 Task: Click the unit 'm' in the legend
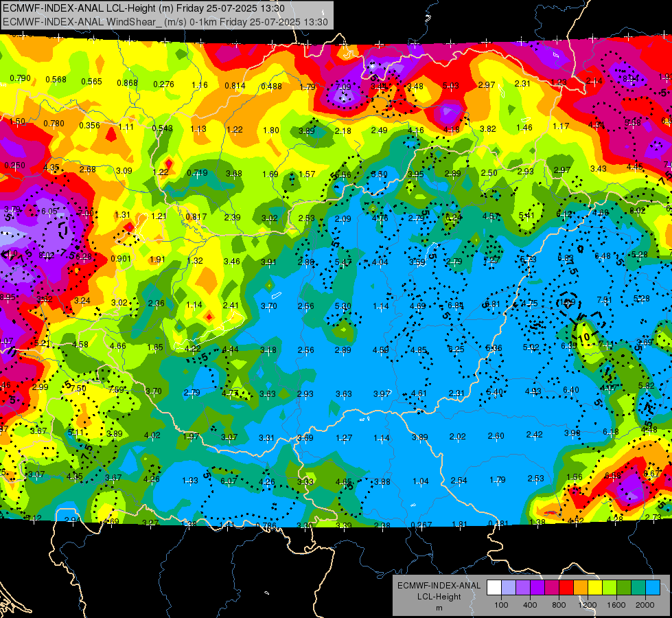(x=439, y=608)
